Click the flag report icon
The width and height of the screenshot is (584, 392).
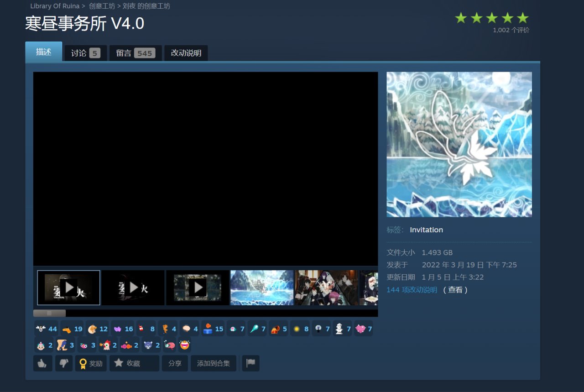point(250,363)
